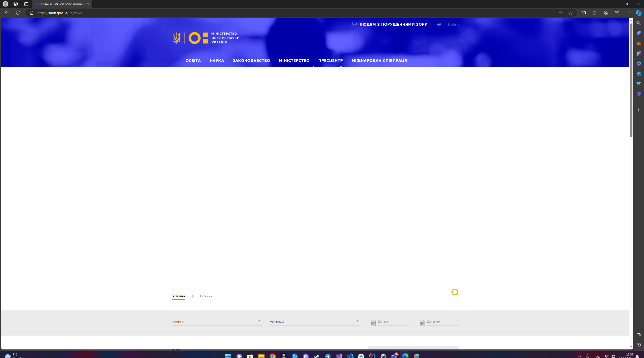
Task: Open МІЖНАРОДНА СПІВПРАЦЯ section
Action: (x=379, y=61)
